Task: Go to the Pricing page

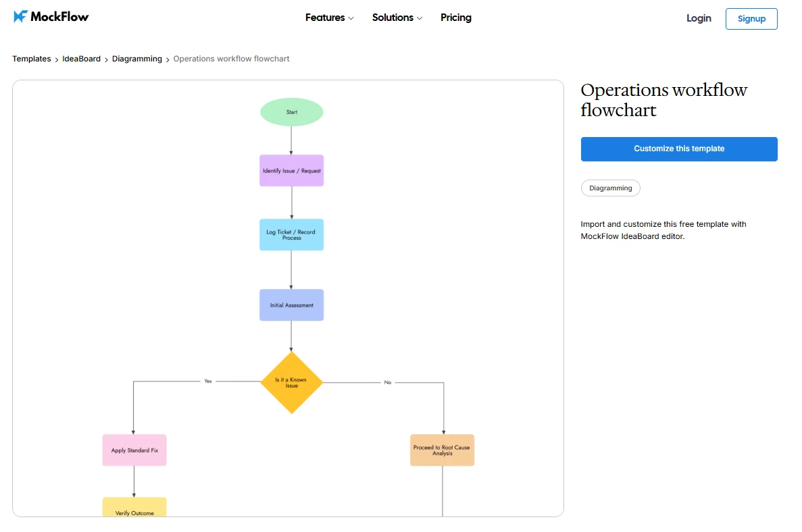Action: click(x=456, y=18)
